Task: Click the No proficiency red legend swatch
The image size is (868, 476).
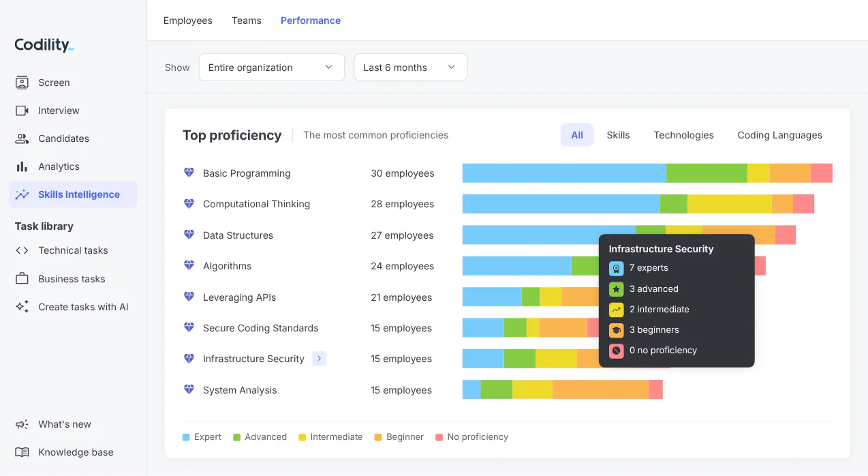Action: coord(439,437)
